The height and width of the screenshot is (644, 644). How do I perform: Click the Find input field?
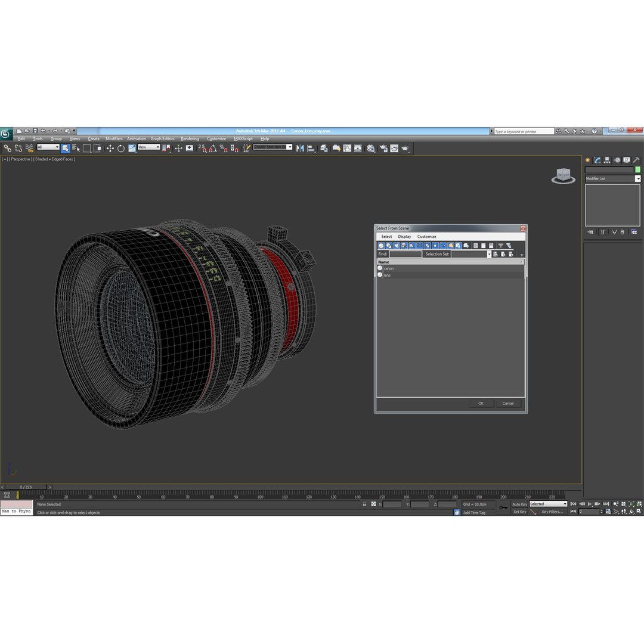(405, 254)
